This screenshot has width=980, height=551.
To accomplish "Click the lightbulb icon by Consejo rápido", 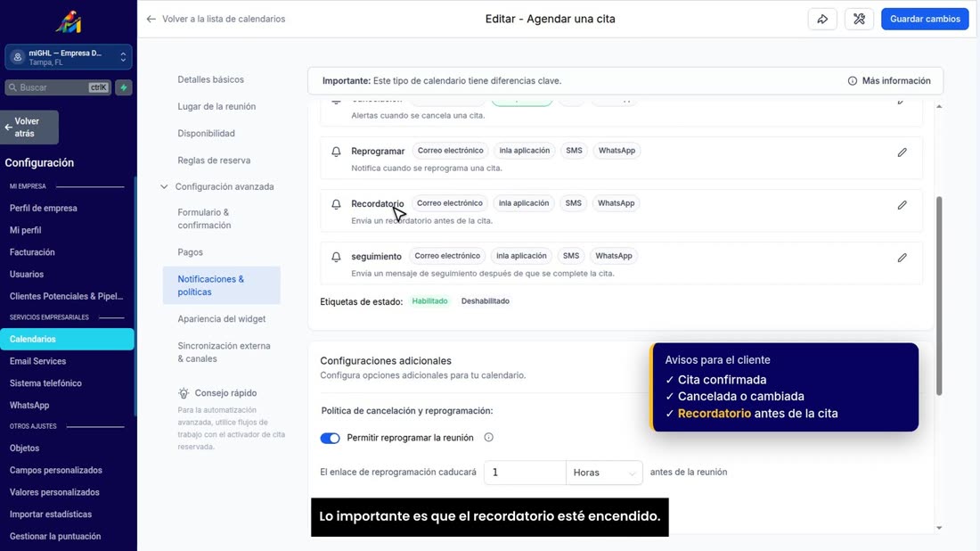I will click(184, 393).
